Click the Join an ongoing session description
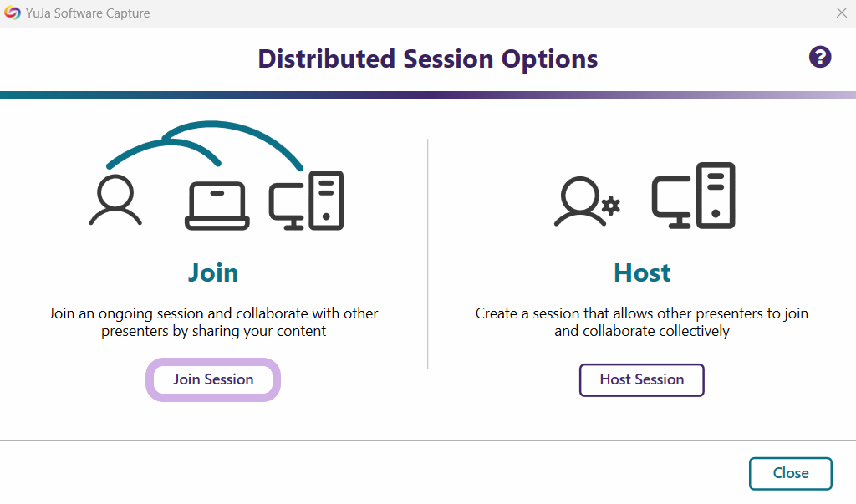 coord(213,323)
